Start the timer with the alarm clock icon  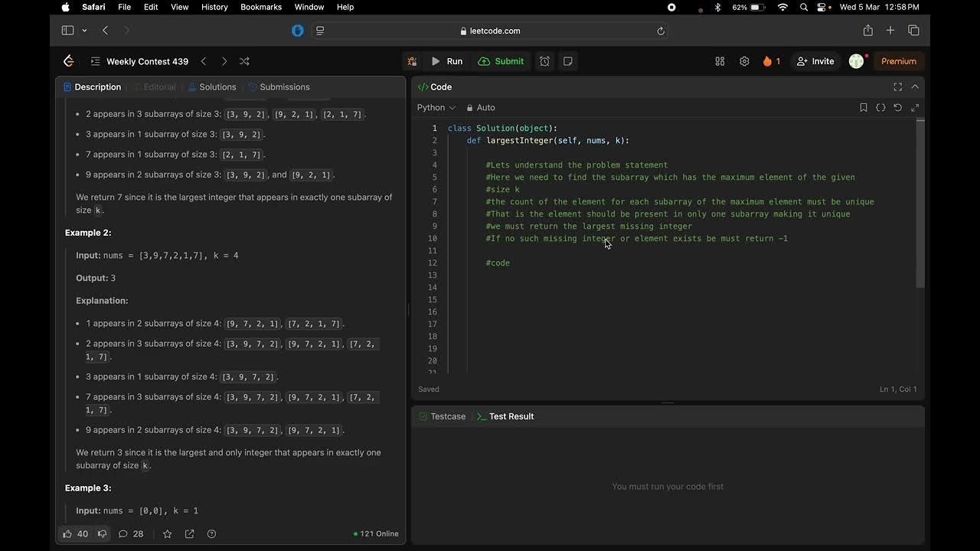coord(544,61)
